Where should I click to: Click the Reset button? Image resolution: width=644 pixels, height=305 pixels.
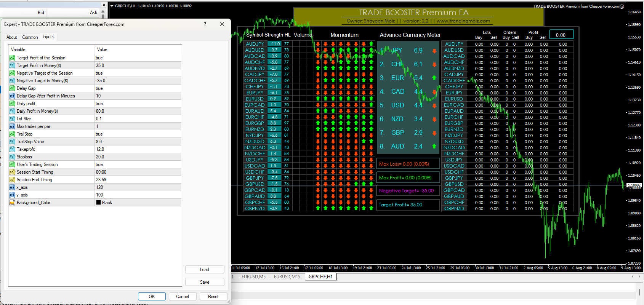[x=213, y=297]
